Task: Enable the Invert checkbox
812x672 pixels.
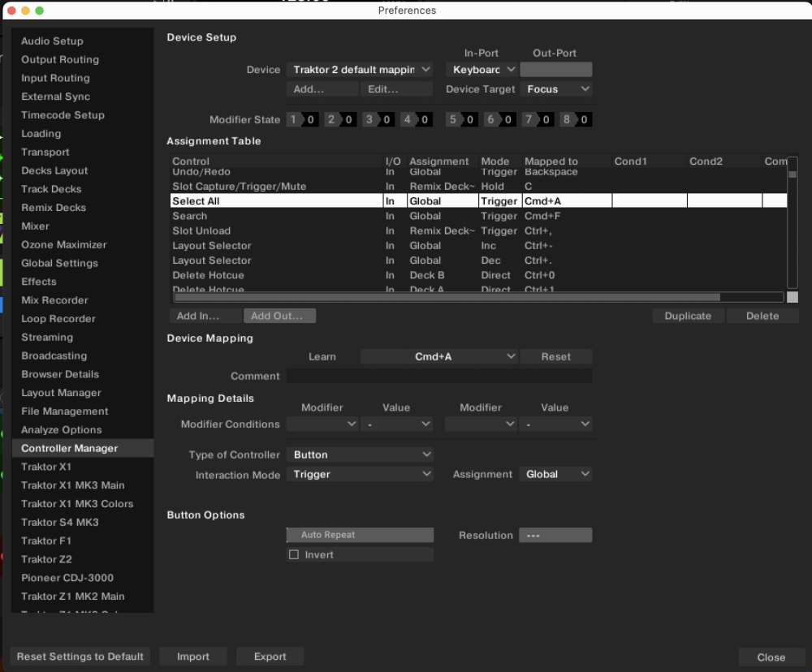Action: tap(294, 554)
